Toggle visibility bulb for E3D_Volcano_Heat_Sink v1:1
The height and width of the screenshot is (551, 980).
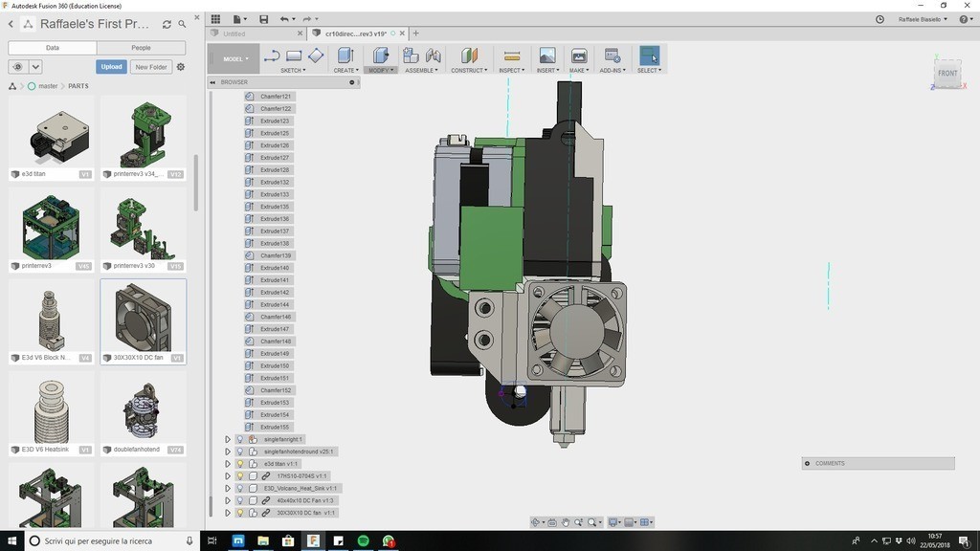point(240,489)
